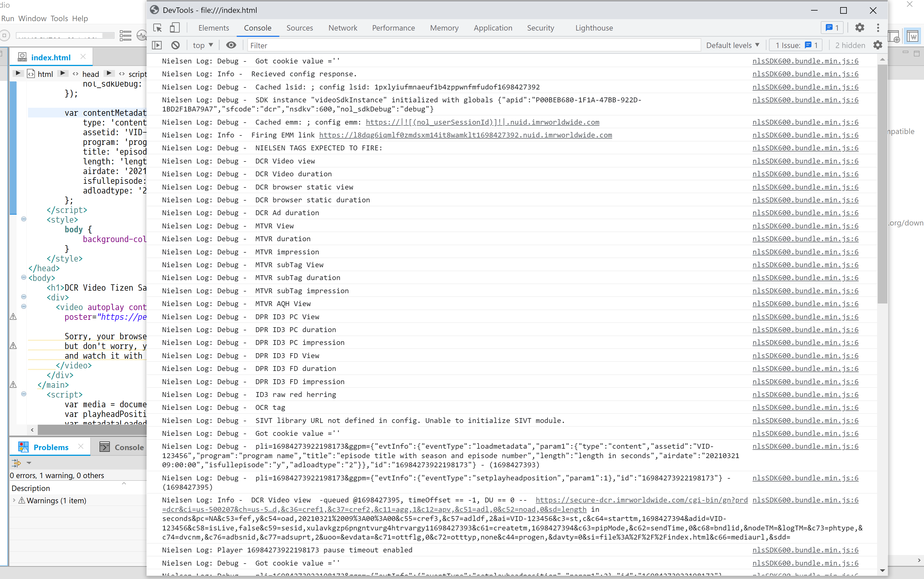Screen dimensions: 924x579
Task: Collapse the style block fold marker
Action: (24, 219)
